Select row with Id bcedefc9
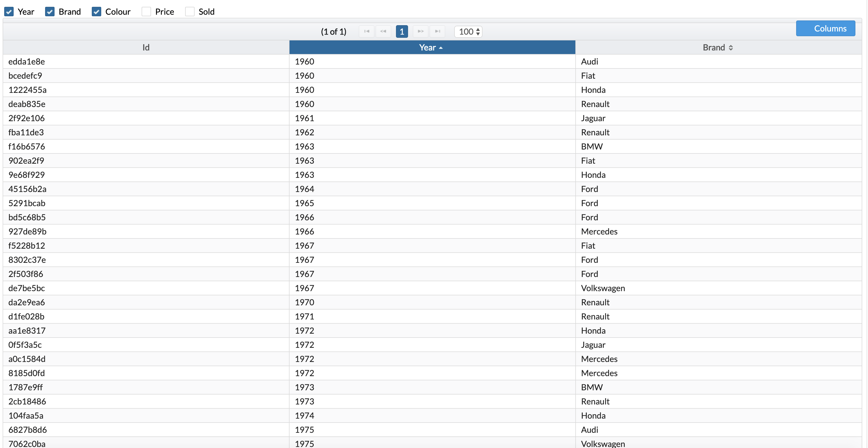Screen dimensions: 868x448 coord(432,76)
